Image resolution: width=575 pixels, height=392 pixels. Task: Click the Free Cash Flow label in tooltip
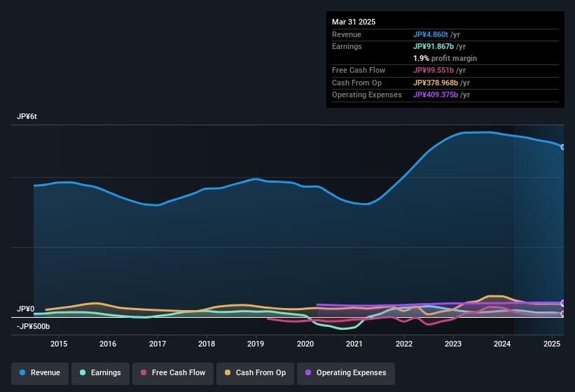[359, 70]
